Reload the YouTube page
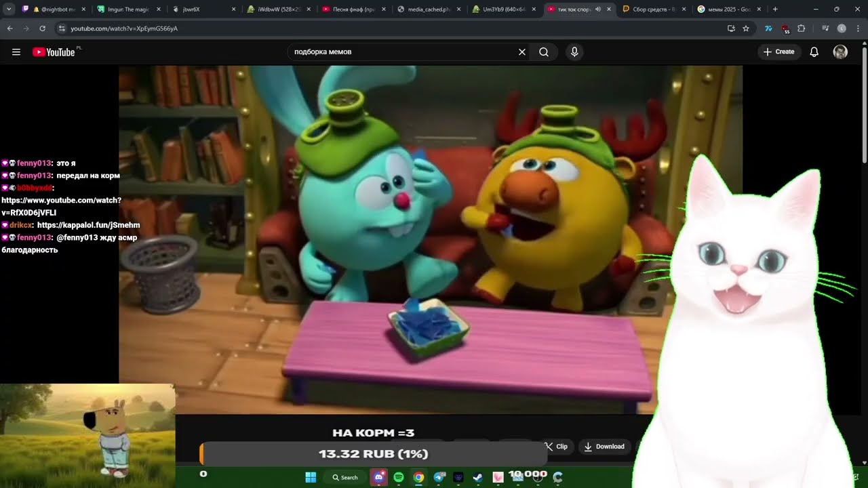Screen dimensions: 868x488 coord(42,28)
